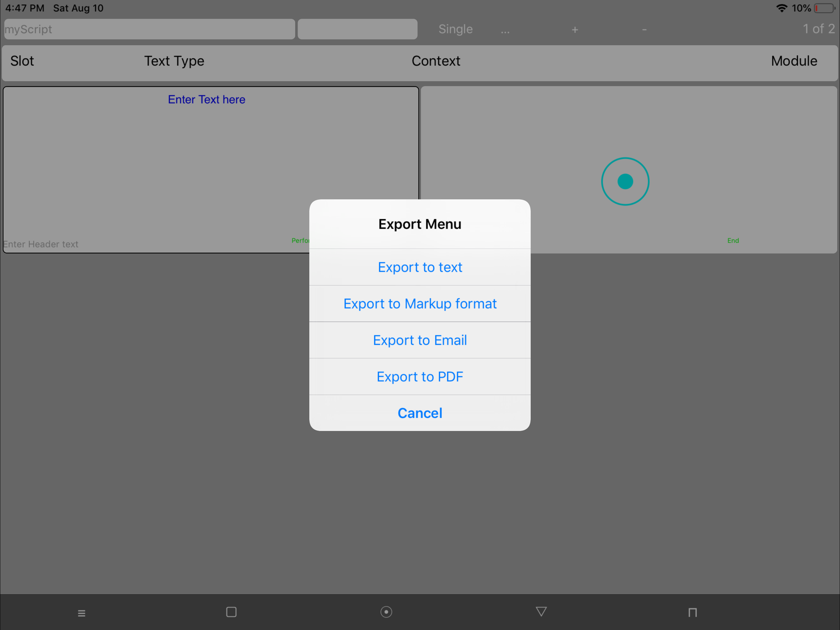Tap the hamburger menu icon in bottom bar
The image size is (840, 630).
pos(82,613)
